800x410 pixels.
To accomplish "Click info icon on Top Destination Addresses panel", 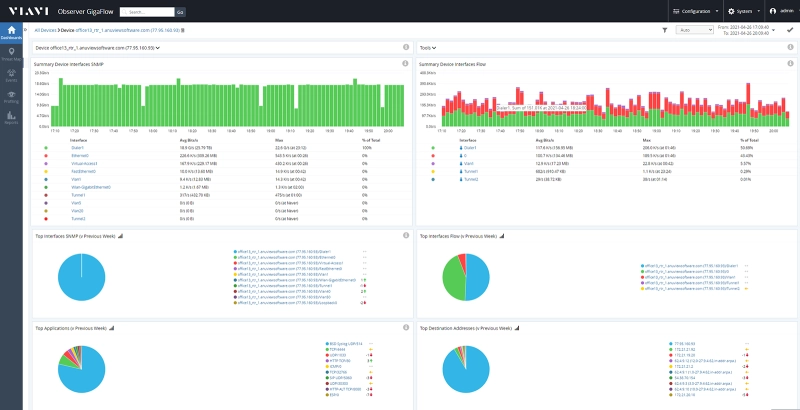I will coord(791,327).
